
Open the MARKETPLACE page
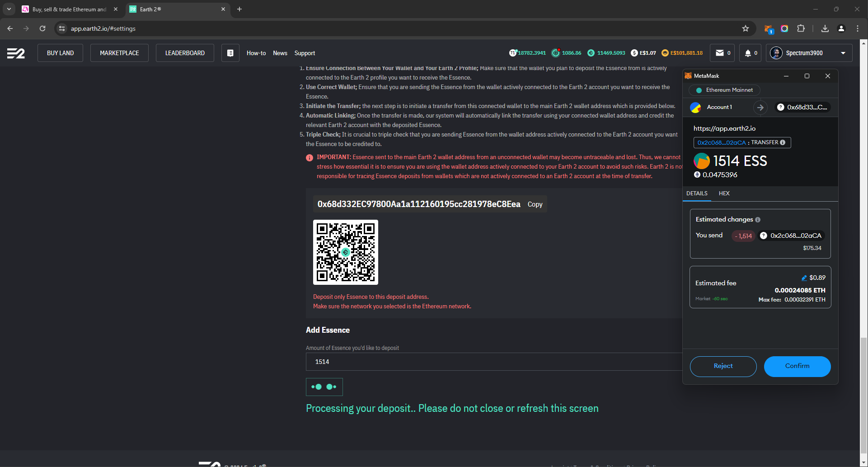119,53
